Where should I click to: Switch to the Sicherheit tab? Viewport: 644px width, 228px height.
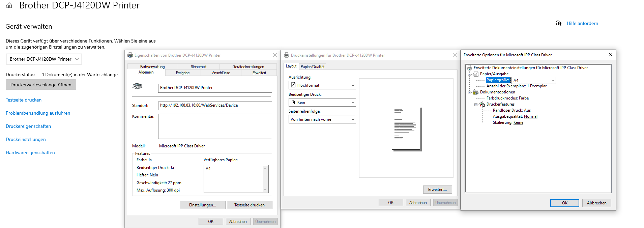tap(199, 67)
